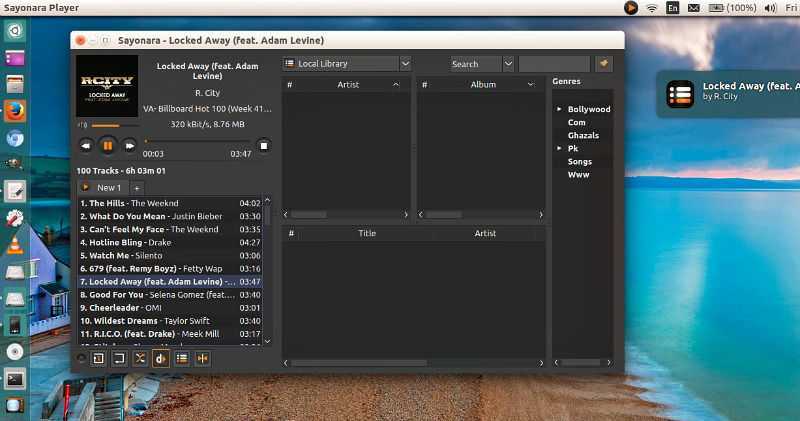Open the Terminal from the dock
The image size is (800, 421).
(15, 379)
